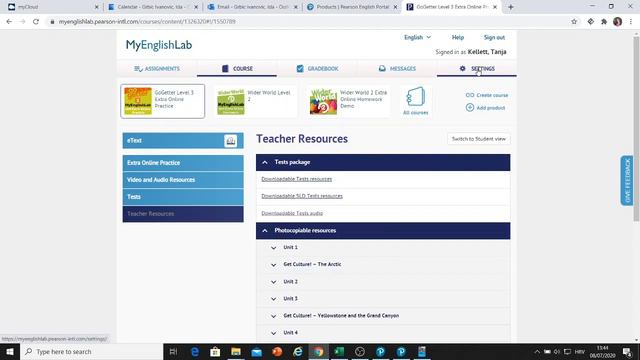Open Downloadable Tests resources link

click(x=296, y=179)
